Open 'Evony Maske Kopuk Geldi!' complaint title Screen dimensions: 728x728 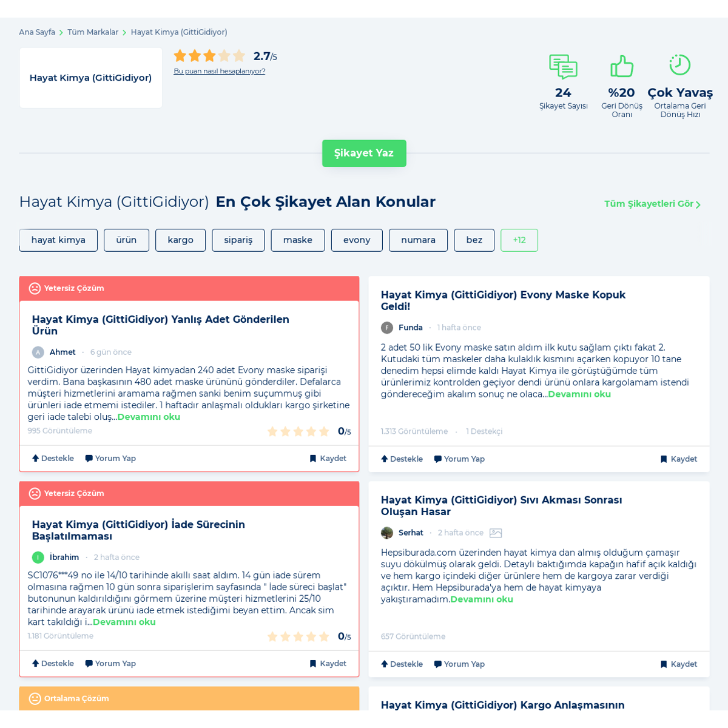click(503, 301)
